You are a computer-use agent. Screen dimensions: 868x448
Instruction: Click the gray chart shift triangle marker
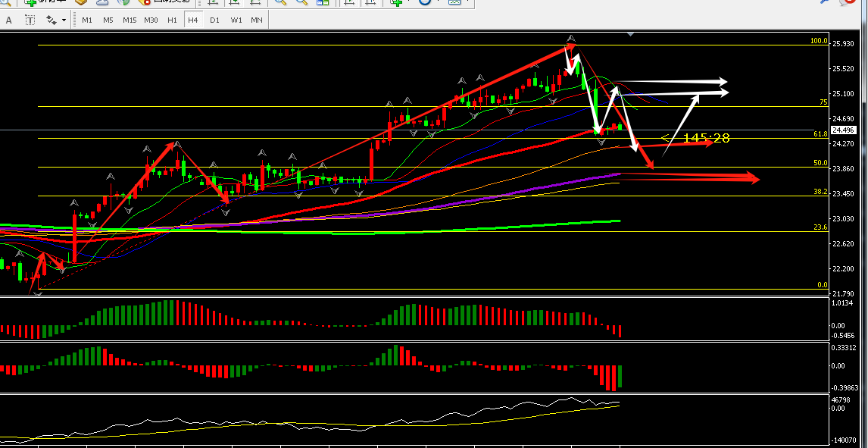(x=630, y=34)
